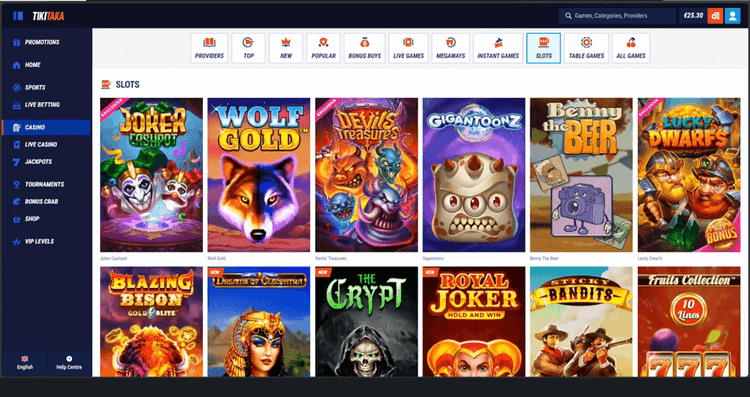Open the Sticky Bandits game thumbnail

(581, 322)
